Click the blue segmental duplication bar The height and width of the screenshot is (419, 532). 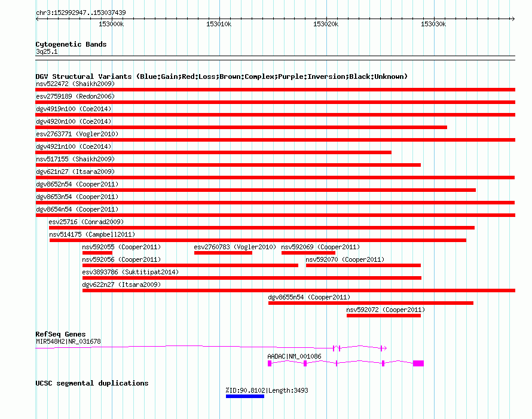245,396
